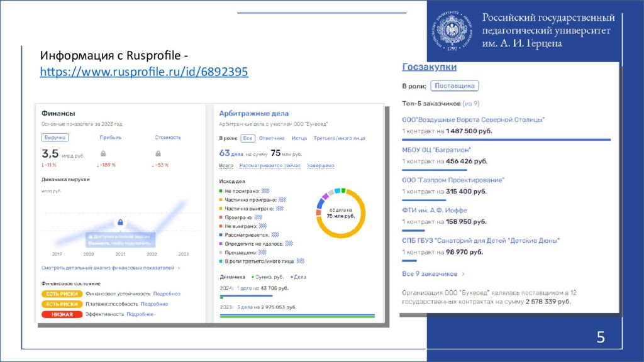The image size is (644, 362).
Task: Open customer СПБ ГБУЗ Санаторий Детские Дюны
Action: (481, 241)
